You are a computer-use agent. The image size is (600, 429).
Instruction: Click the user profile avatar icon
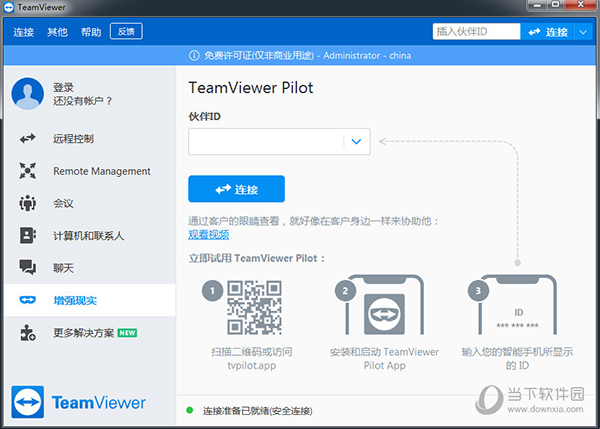point(28,94)
